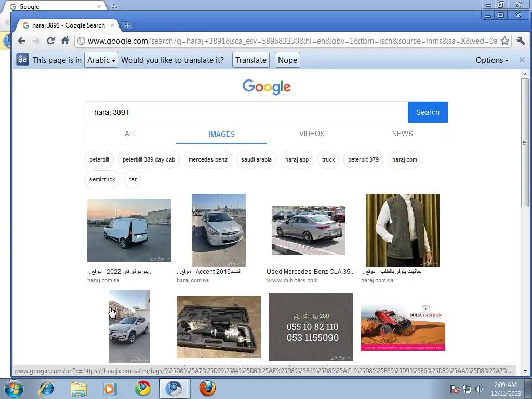Screen dimensions: 532x399
Task: Open Windows Media Player on taskbar
Action: point(110,389)
